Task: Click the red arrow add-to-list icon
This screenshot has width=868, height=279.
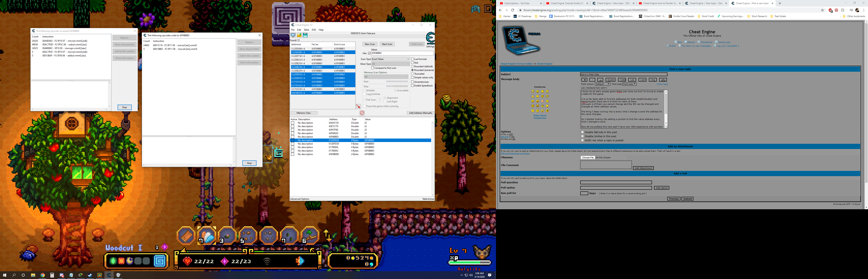Action: (358, 107)
